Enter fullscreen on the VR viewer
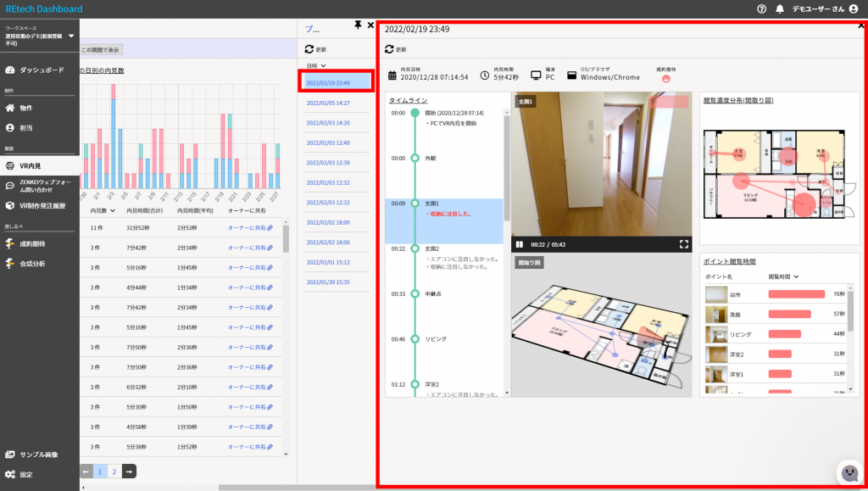Image resolution: width=868 pixels, height=491 pixels. (684, 244)
